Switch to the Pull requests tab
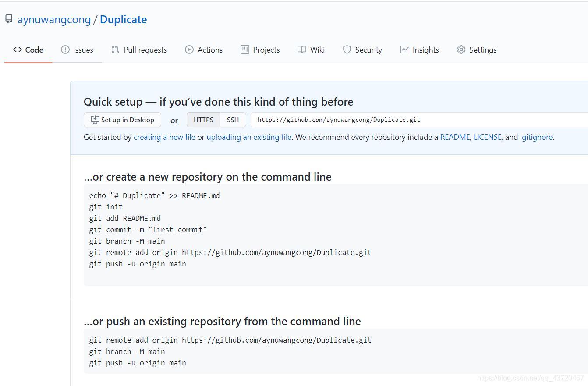Screen dimensions: 588x386 pos(139,50)
